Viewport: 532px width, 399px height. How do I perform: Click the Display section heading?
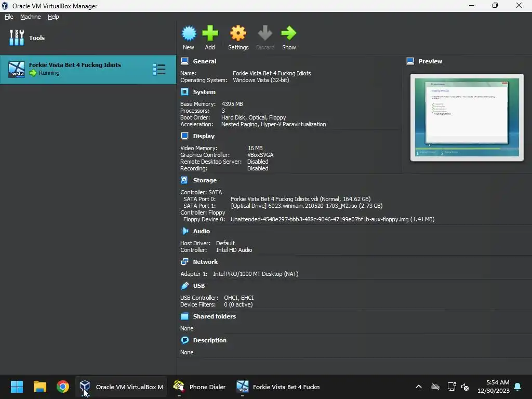click(204, 136)
